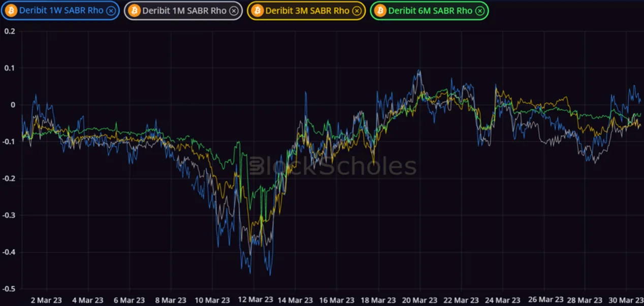Remove the Deribit 6M SABR Rho series

coord(479,11)
